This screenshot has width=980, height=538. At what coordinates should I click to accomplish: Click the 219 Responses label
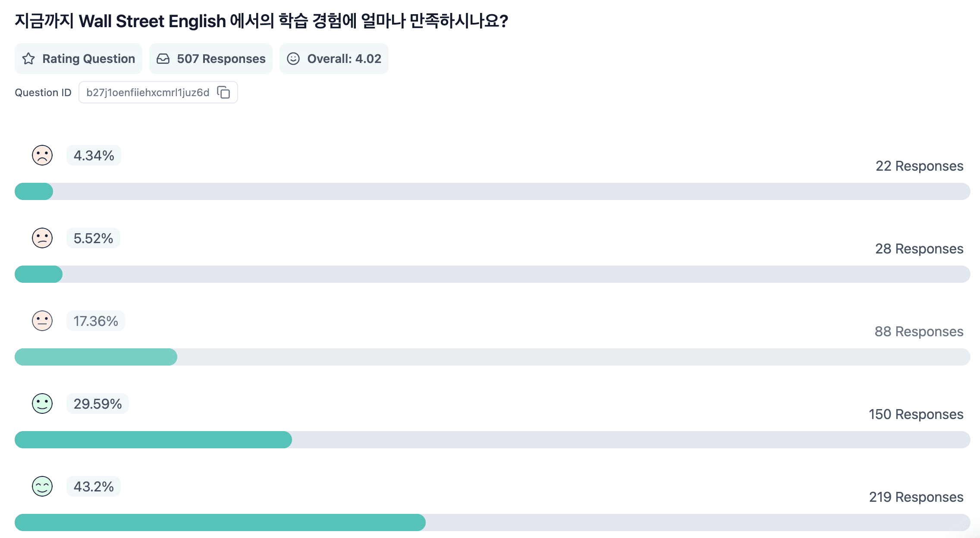[916, 497]
